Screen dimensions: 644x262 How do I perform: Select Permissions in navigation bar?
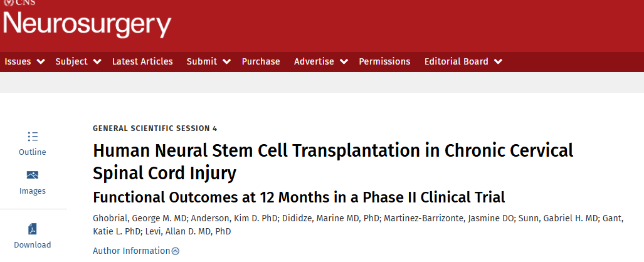[384, 61]
